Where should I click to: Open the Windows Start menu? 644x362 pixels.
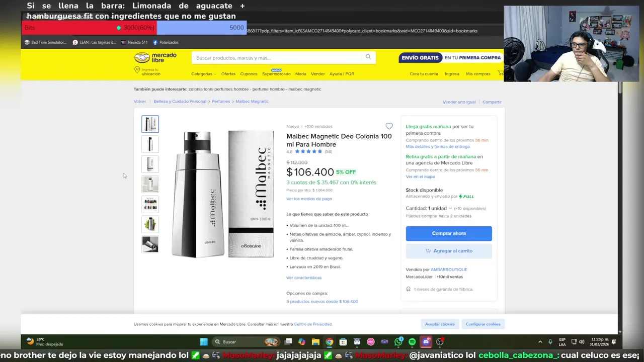pos(204,342)
